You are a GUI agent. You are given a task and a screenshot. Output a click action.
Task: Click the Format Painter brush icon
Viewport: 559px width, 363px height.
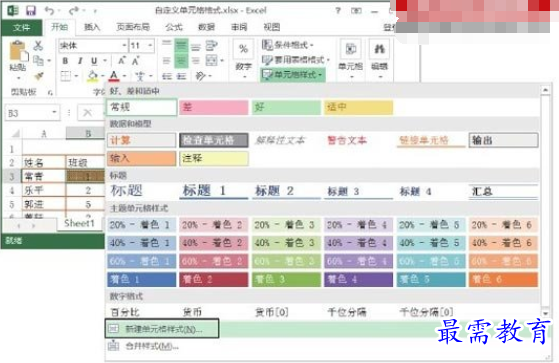pos(38,76)
